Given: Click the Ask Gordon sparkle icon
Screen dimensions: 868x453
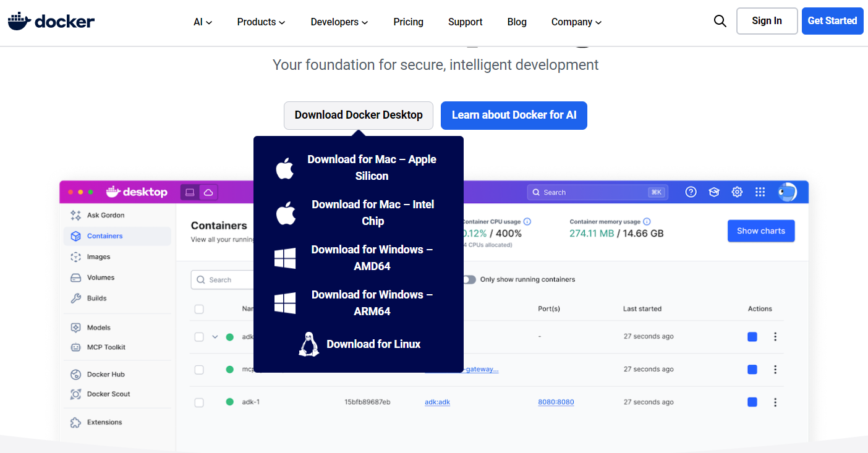Looking at the screenshot, I should pos(75,216).
